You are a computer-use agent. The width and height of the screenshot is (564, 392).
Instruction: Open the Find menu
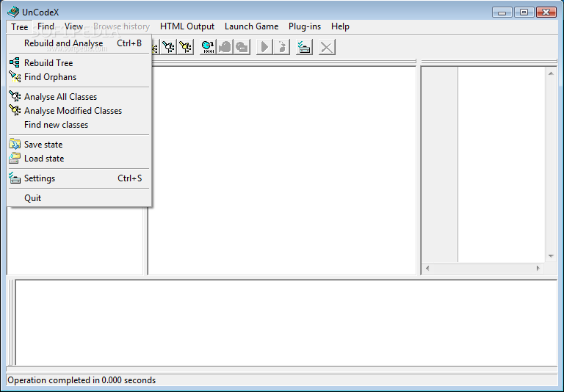tap(46, 26)
